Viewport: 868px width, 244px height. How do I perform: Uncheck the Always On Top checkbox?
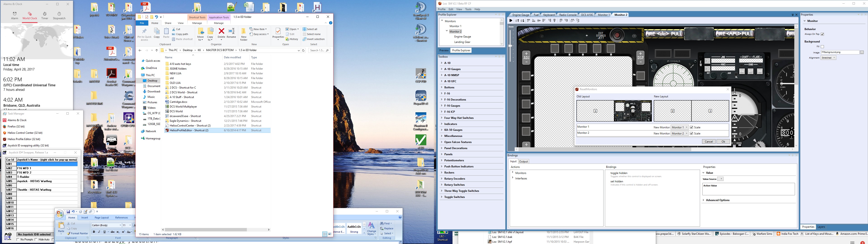coord(822,34)
